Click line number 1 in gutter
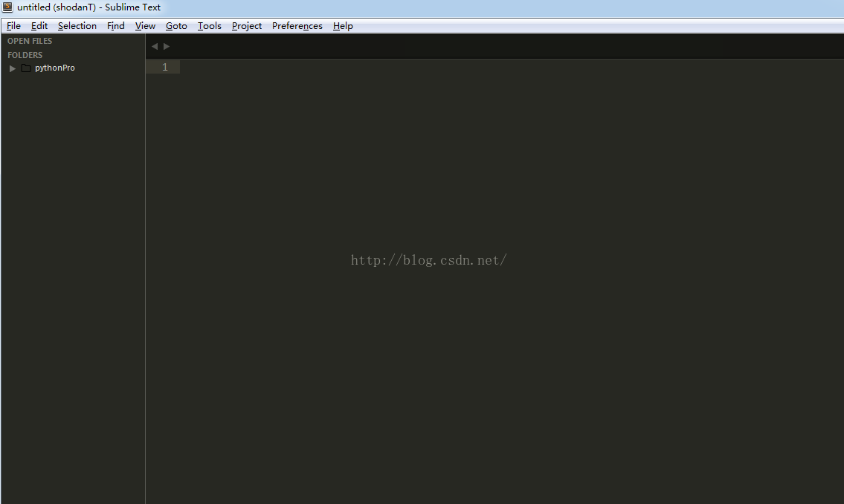Viewport: 844px width, 504px height. (164, 67)
